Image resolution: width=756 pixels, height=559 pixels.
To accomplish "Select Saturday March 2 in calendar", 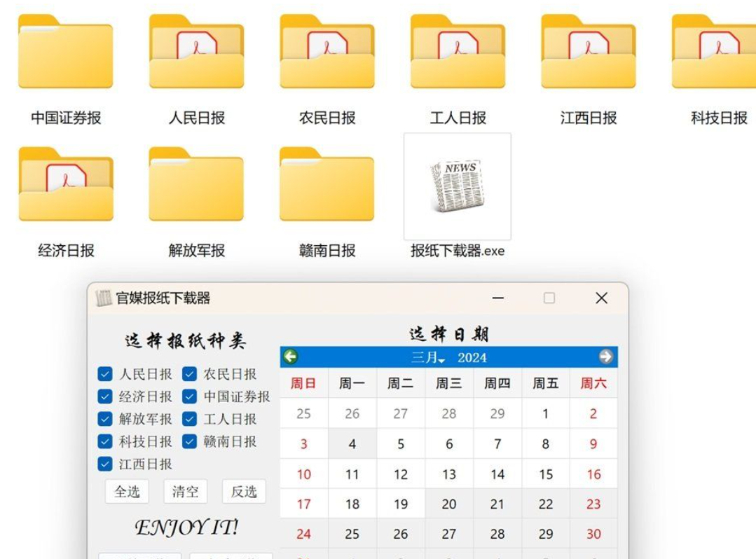I will click(x=593, y=413).
